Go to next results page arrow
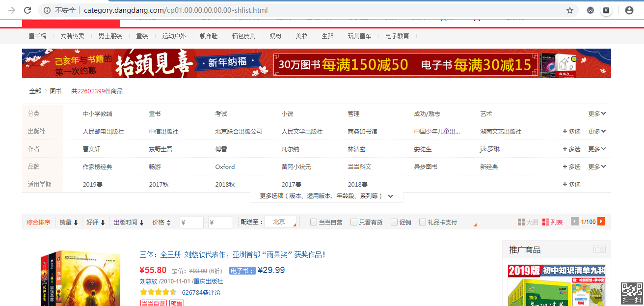 pos(601,222)
